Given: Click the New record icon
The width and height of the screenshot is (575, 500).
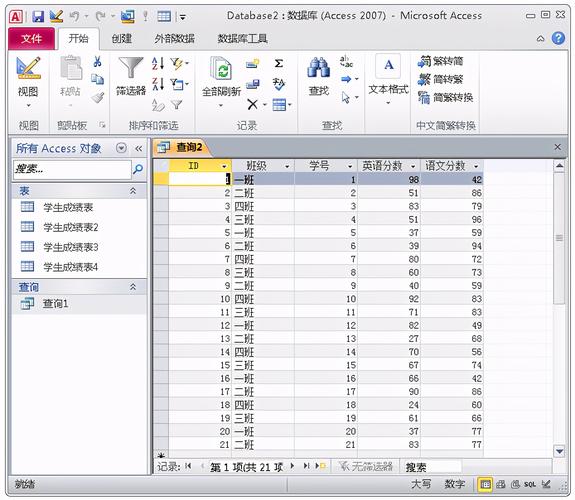Looking at the screenshot, I should 252,64.
